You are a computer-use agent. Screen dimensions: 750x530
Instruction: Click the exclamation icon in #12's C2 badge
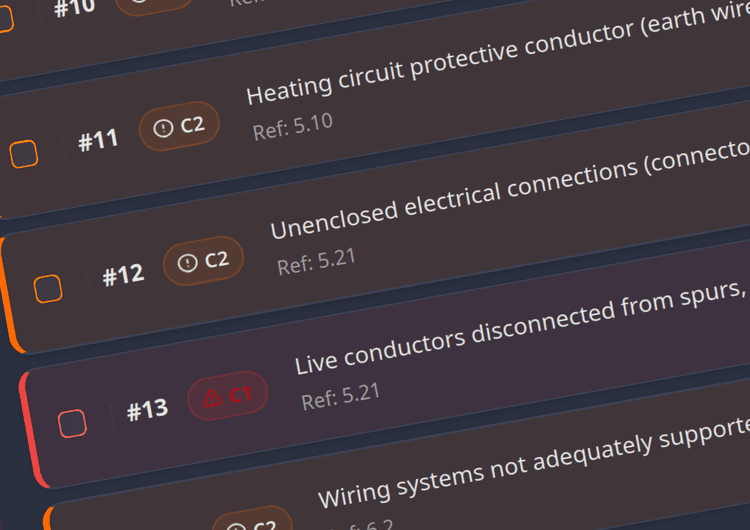click(188, 263)
